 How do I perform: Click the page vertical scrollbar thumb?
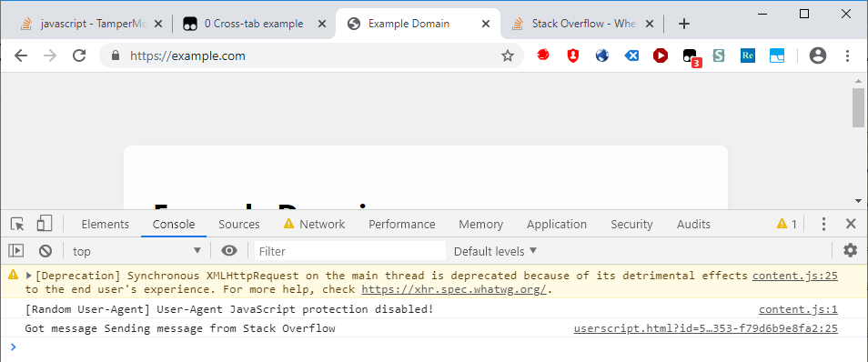(858, 108)
